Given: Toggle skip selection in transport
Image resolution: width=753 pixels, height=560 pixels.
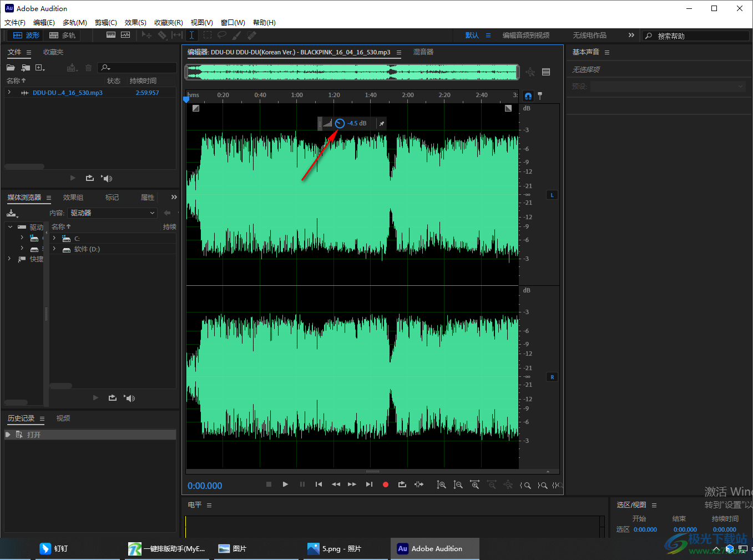Looking at the screenshot, I should [419, 485].
